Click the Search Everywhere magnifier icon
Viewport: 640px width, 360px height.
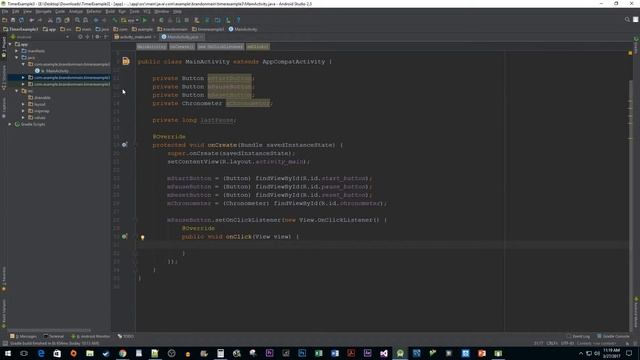tap(627, 19)
